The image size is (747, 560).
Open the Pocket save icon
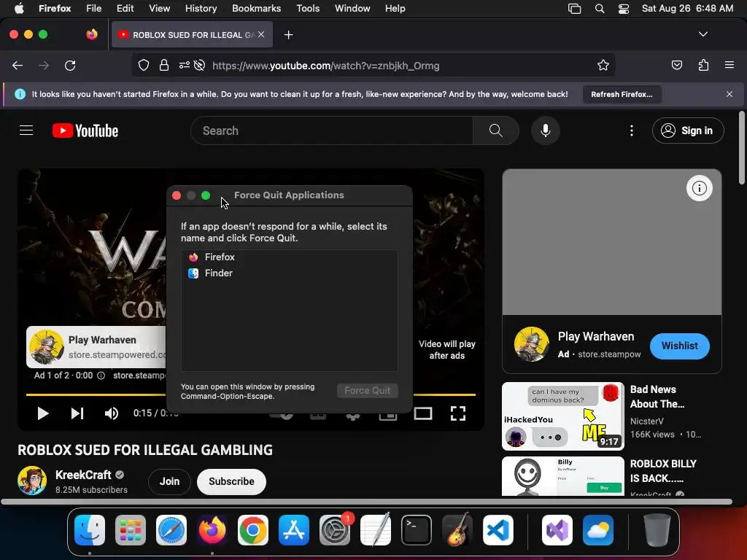point(676,65)
